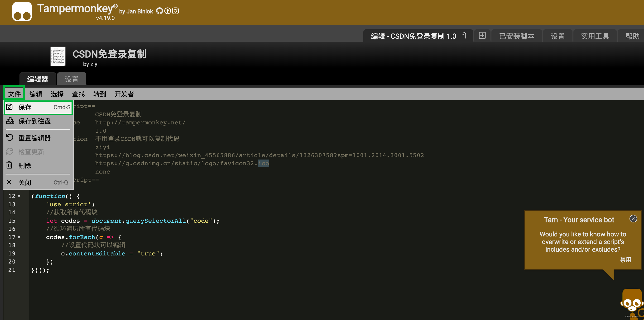Click the CSDN script thumbnail icon
Screen dimensions: 644x320
click(x=58, y=56)
